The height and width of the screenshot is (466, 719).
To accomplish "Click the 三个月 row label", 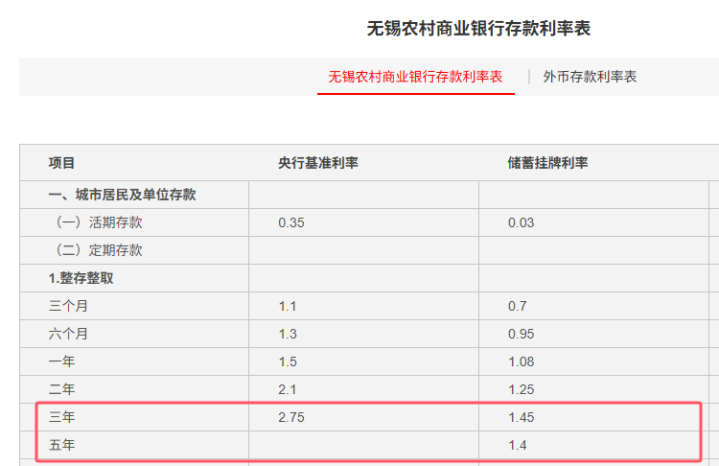I will 68,306.
